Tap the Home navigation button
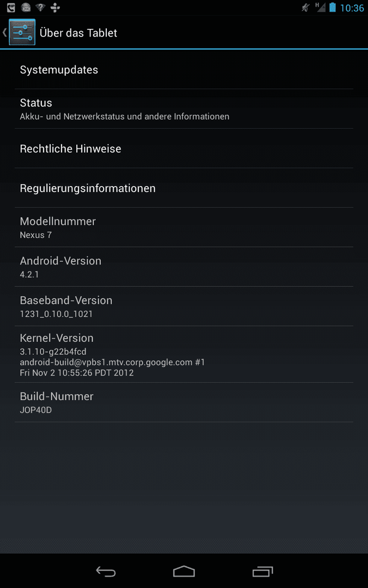 click(x=184, y=571)
